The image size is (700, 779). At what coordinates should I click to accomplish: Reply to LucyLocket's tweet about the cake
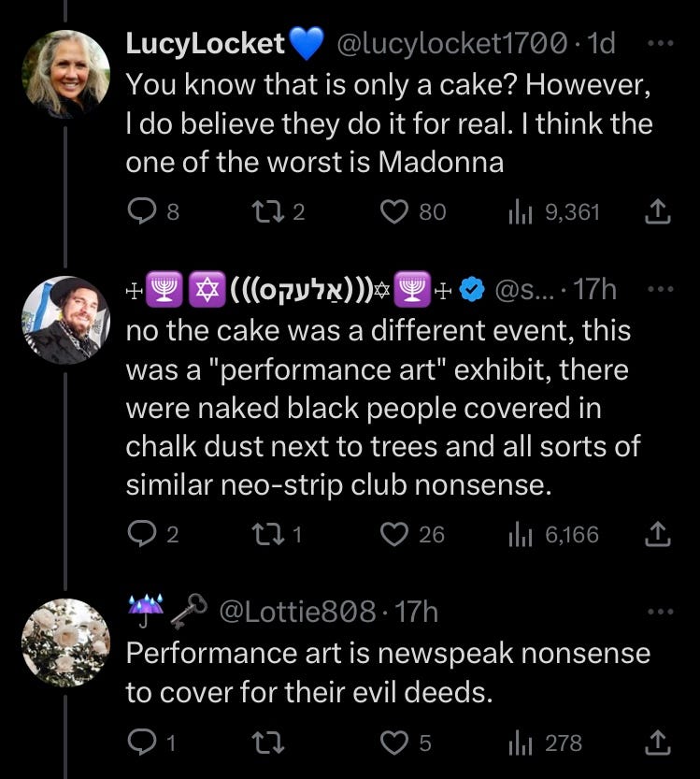(142, 211)
